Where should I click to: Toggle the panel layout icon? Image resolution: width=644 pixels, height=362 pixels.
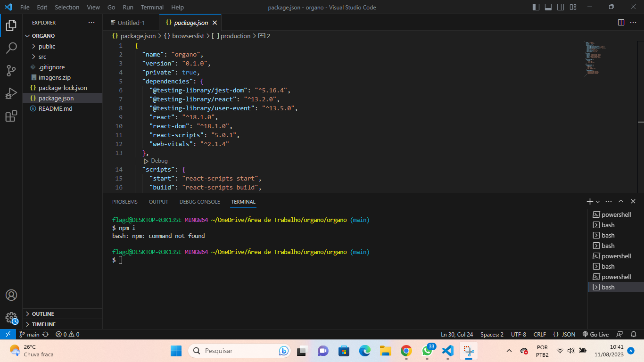point(548,7)
